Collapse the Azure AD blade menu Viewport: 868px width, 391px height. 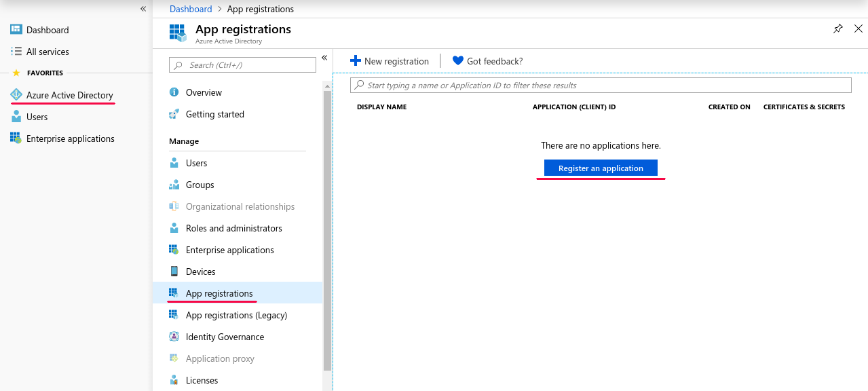pos(324,58)
